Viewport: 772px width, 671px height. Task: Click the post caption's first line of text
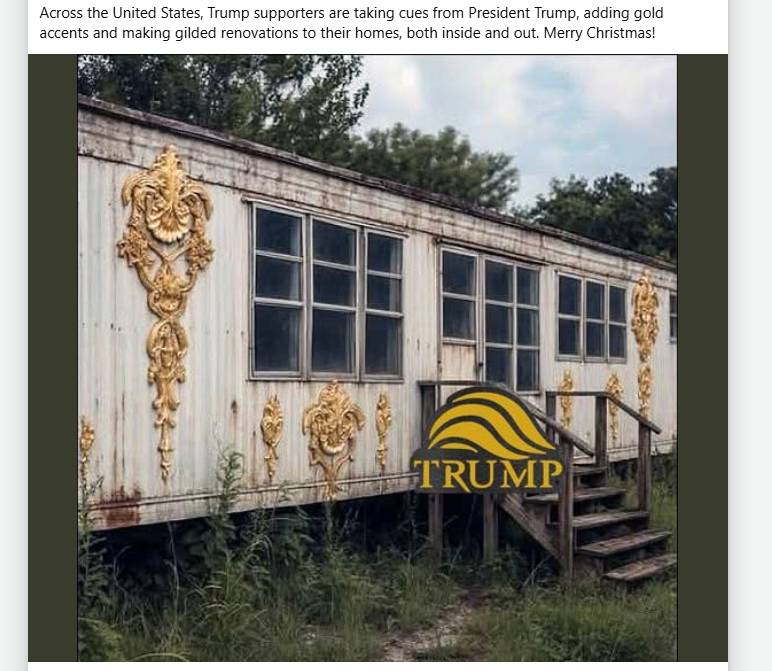pos(351,13)
